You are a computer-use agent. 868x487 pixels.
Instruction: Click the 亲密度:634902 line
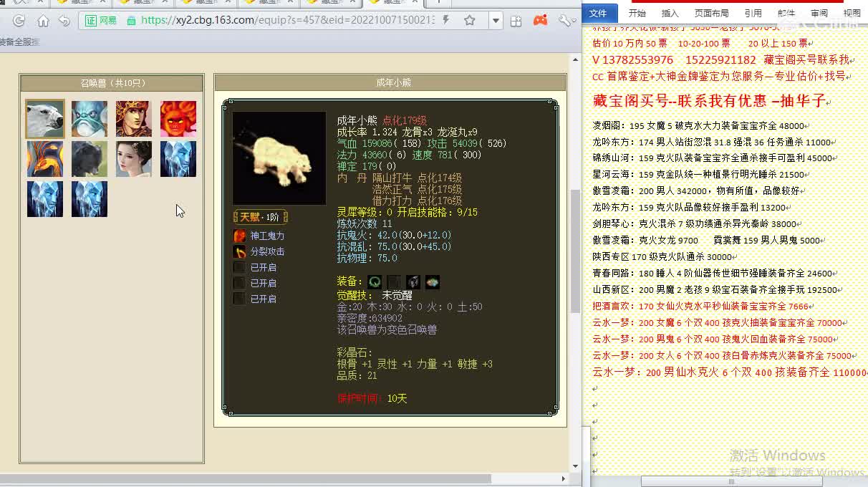click(x=370, y=318)
